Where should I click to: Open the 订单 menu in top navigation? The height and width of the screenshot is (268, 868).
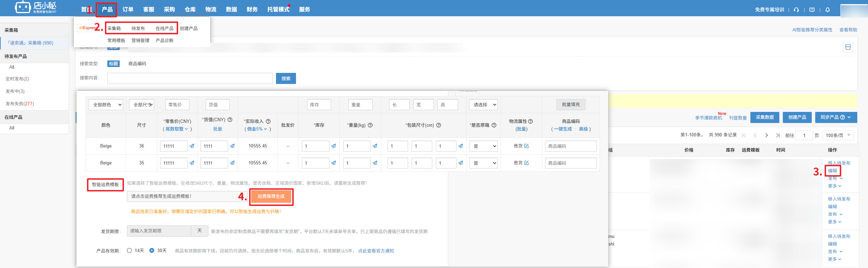128,10
